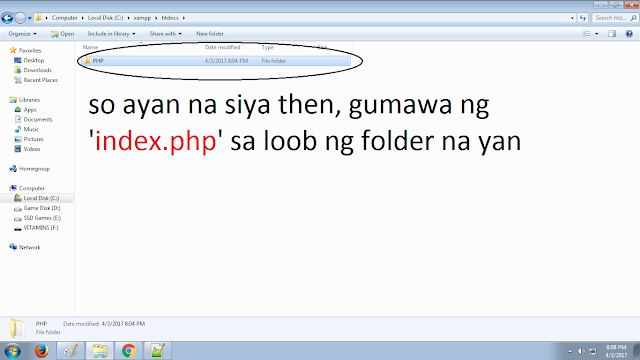Image resolution: width=640 pixels, height=360 pixels.
Task: Refresh the folder with the refresh icon
Action: [x=583, y=18]
